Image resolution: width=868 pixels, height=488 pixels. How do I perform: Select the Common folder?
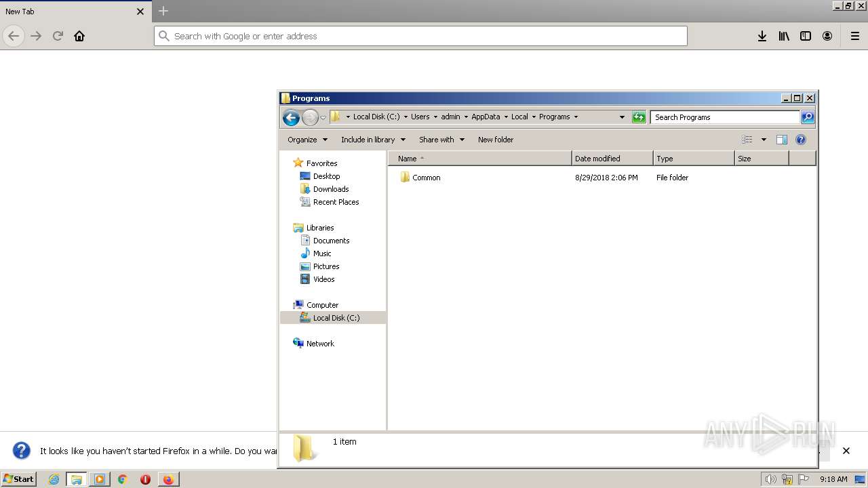point(426,178)
